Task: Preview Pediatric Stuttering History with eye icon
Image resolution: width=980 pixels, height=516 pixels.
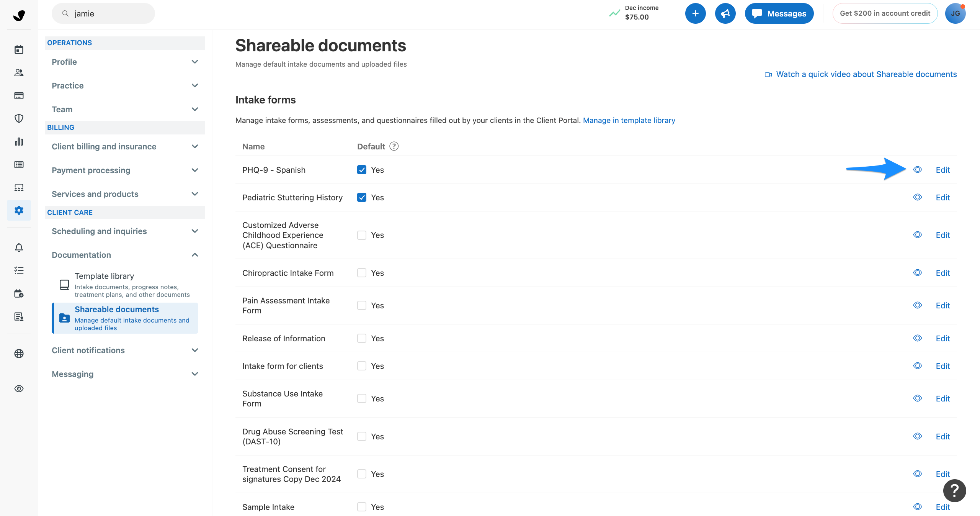Action: (x=918, y=197)
